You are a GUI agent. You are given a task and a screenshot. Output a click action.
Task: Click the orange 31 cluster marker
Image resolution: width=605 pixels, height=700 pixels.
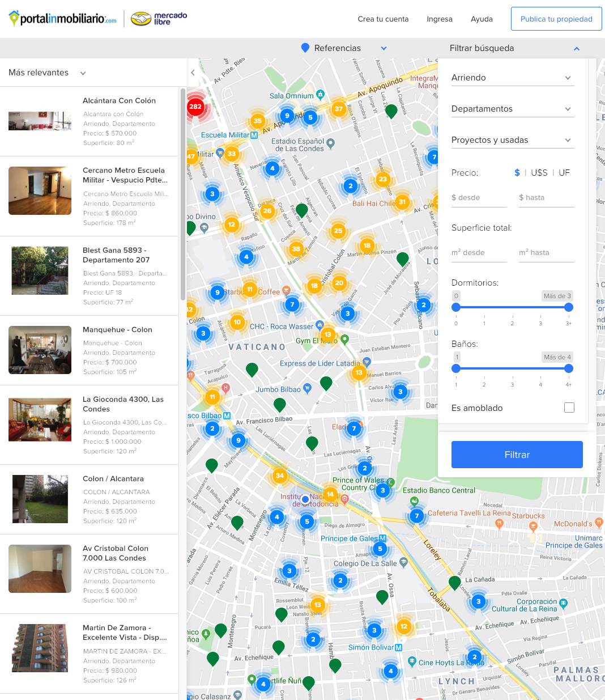coord(402,202)
